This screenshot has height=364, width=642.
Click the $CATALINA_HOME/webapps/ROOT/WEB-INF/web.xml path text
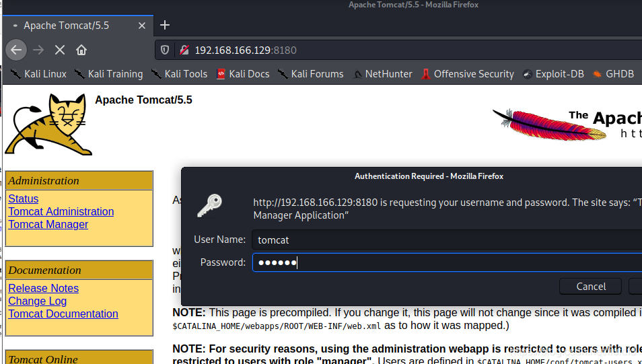tap(277, 326)
